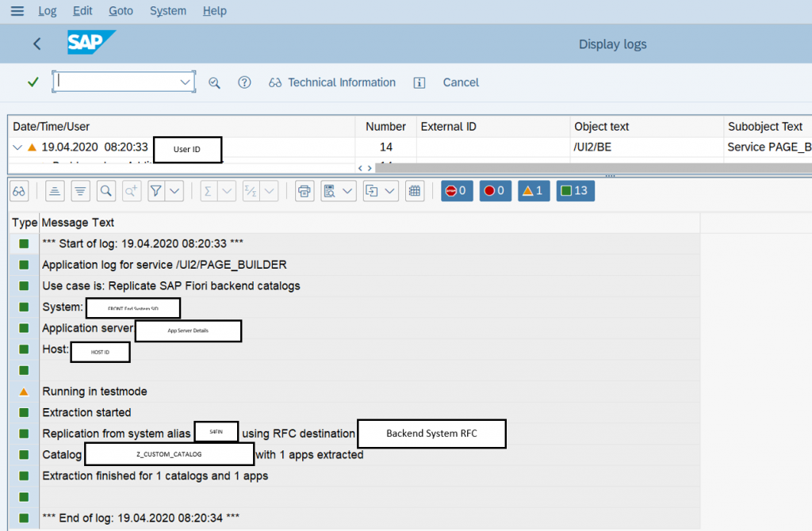Click the Views icon
The width and height of the screenshot is (812, 531).
[x=329, y=191]
